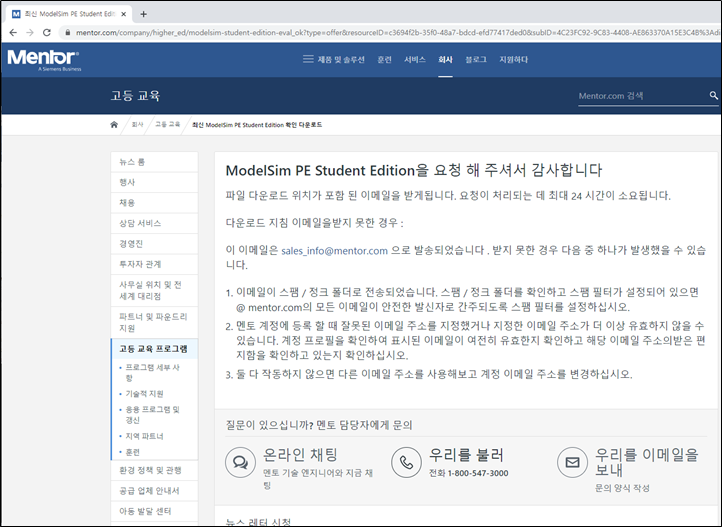722x527 pixels.
Task: Go to 고등 교육 breadcrumb link
Action: coord(167,125)
